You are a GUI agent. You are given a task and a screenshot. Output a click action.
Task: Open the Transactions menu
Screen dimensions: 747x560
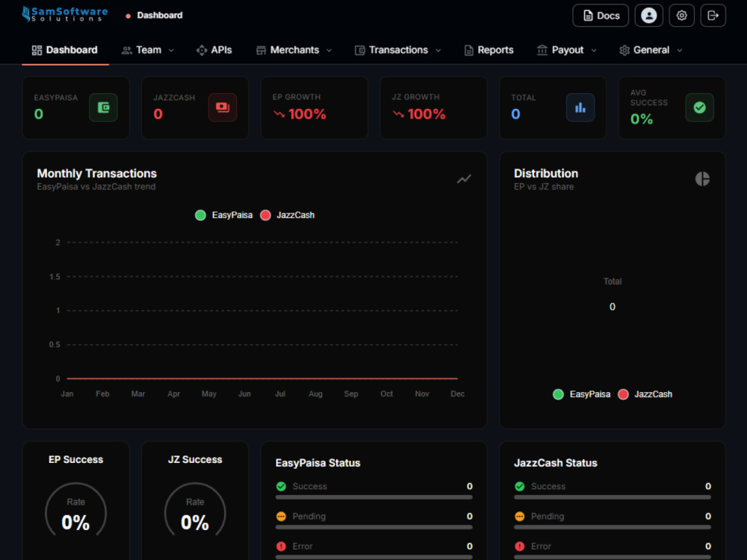398,50
